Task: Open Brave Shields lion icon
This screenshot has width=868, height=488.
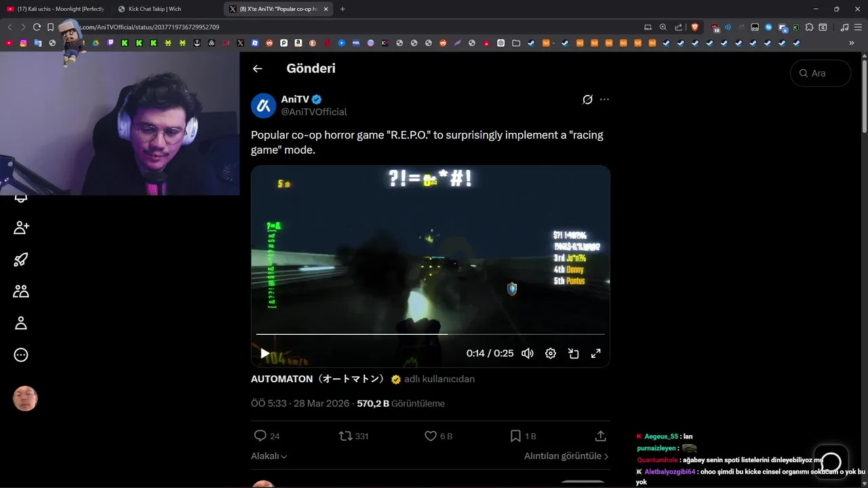Action: pos(694,27)
